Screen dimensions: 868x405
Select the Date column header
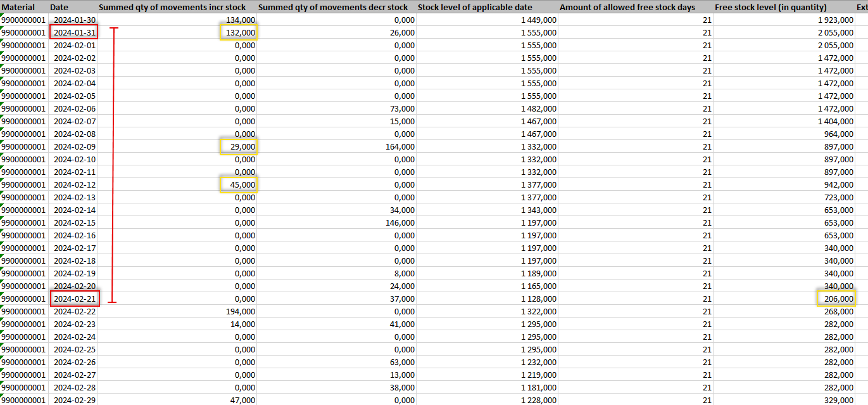click(73, 7)
